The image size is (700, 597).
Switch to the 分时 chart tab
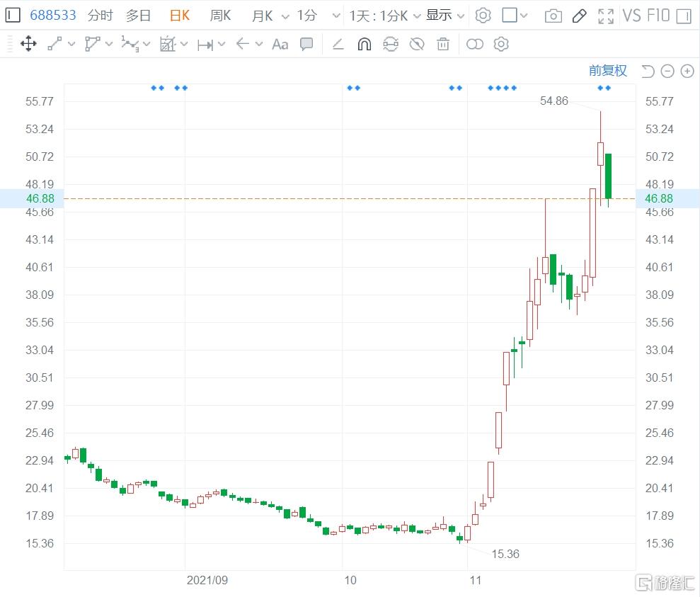pyautogui.click(x=100, y=16)
